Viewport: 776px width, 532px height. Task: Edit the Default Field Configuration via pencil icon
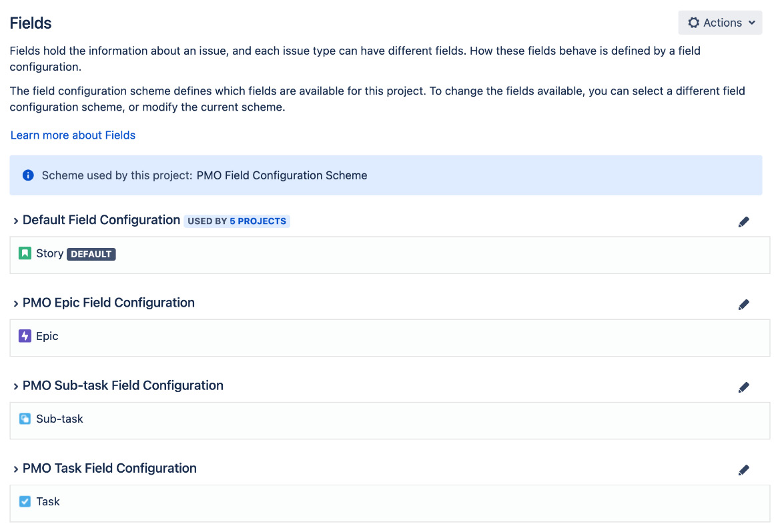click(743, 222)
